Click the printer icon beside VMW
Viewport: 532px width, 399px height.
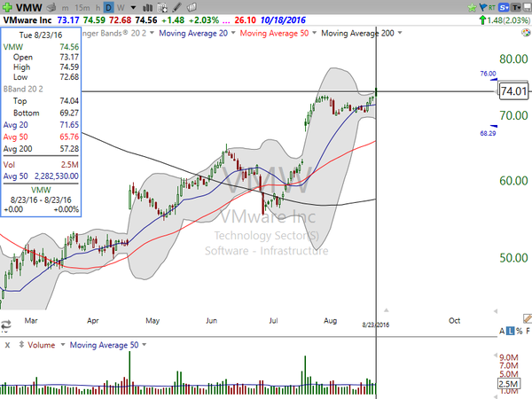pyautogui.click(x=51, y=7)
